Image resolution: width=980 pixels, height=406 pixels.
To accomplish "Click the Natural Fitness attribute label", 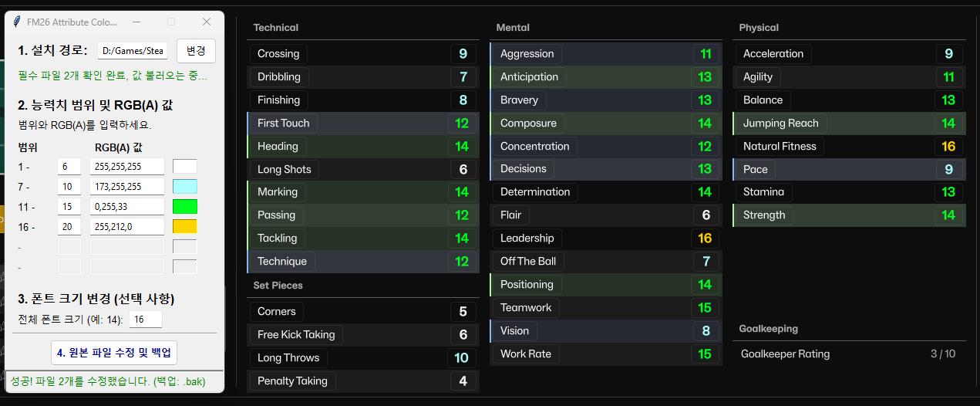I will pos(780,147).
